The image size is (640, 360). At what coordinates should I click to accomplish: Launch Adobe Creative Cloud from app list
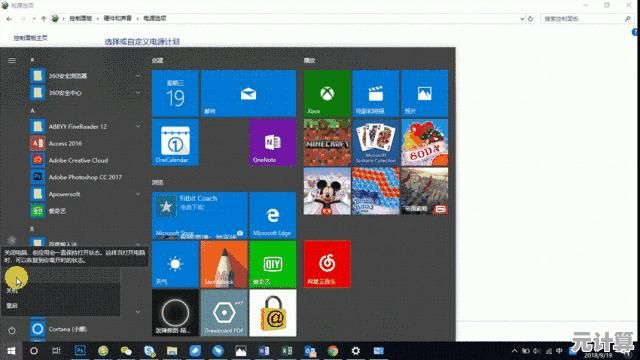point(86,160)
